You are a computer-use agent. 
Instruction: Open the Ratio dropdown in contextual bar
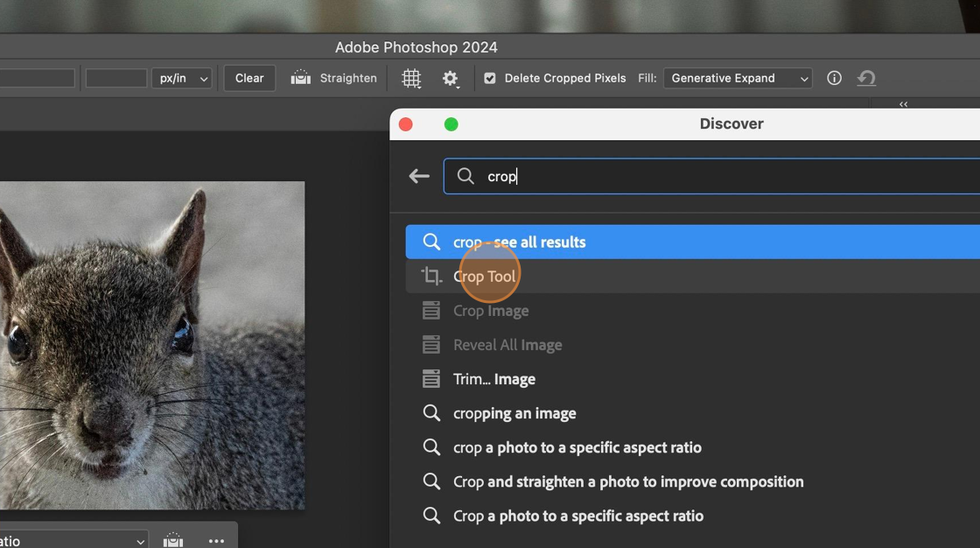74,540
